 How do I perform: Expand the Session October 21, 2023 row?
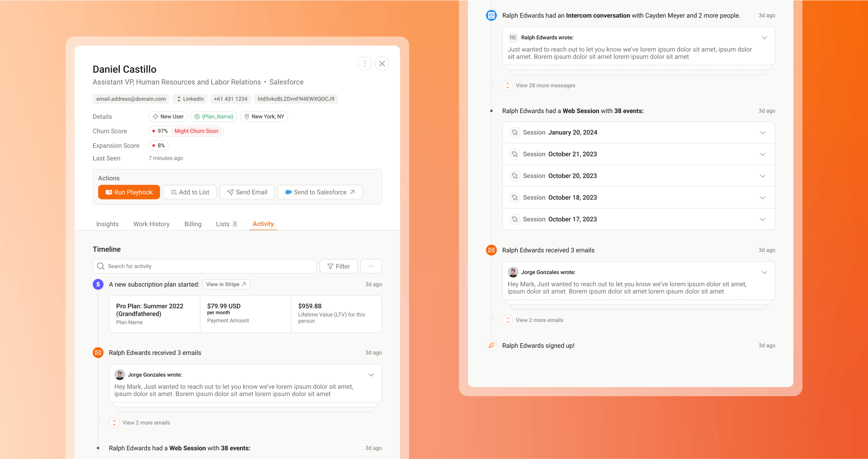pyautogui.click(x=763, y=154)
